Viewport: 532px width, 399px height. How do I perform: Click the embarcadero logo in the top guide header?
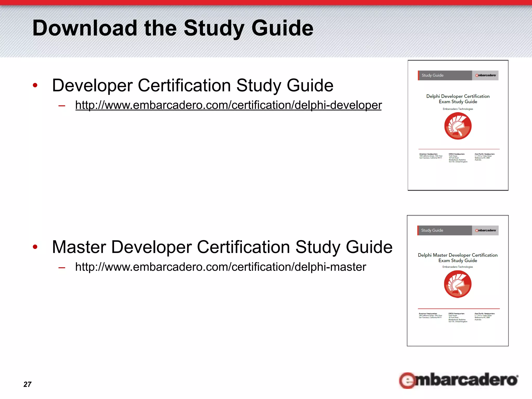[x=485, y=75]
